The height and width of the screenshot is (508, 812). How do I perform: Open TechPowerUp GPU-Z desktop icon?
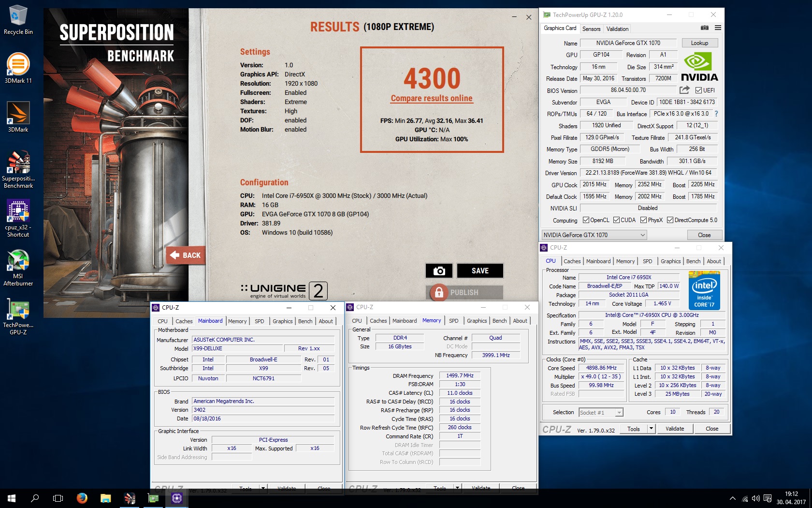18,316
